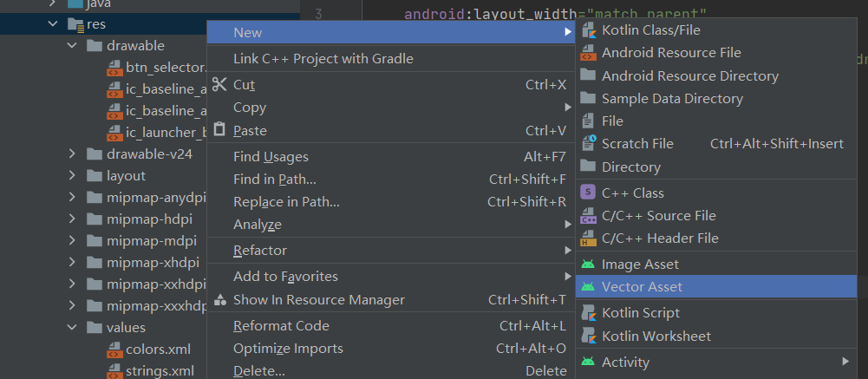Click the ic_launcher_b file icon
The width and height of the screenshot is (868, 379).
click(114, 133)
